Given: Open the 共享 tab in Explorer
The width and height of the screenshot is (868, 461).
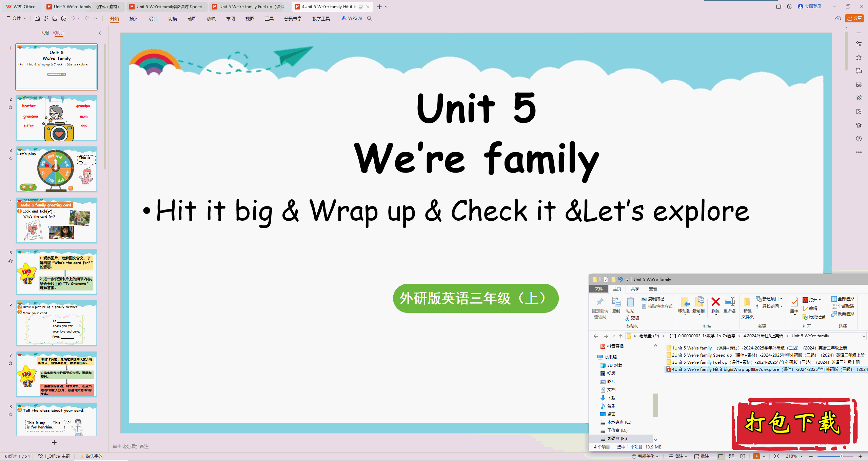Looking at the screenshot, I should pos(635,289).
